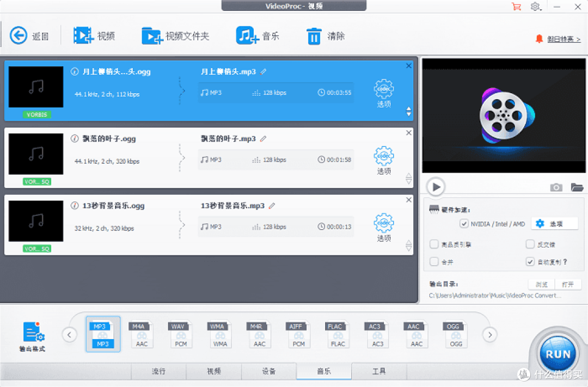The height and width of the screenshot is (387, 588).
Task: Reorder 13秒背景音乐 item with up/down arrows
Action: pos(409,245)
